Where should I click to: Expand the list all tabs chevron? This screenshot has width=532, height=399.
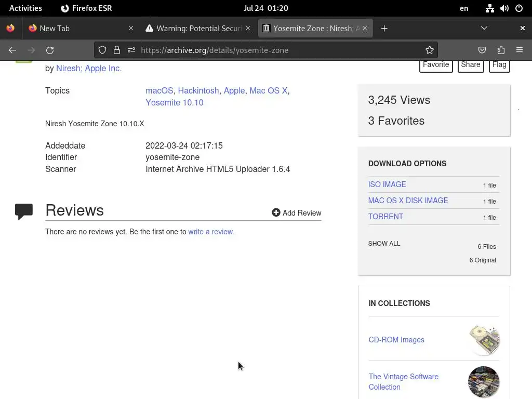click(484, 28)
